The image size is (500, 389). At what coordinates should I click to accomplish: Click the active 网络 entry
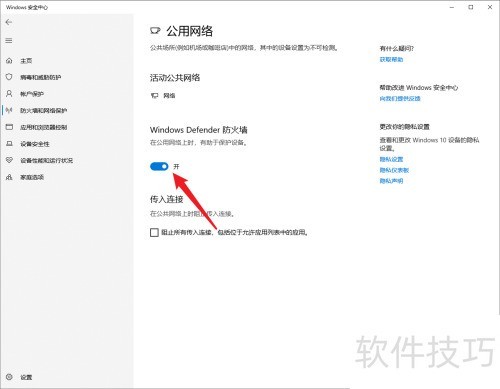pyautogui.click(x=163, y=96)
